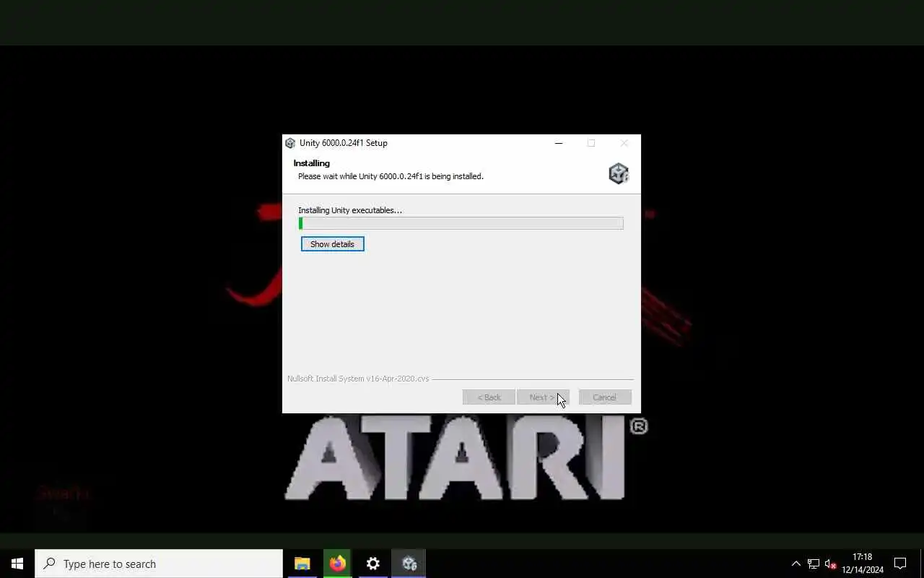924x578 pixels.
Task: Click the greyed-out Next button
Action: 543,397
